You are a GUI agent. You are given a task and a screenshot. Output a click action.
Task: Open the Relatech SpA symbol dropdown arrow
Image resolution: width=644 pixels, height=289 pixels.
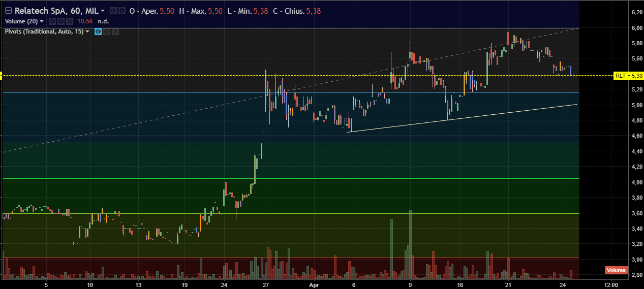pyautogui.click(x=103, y=11)
